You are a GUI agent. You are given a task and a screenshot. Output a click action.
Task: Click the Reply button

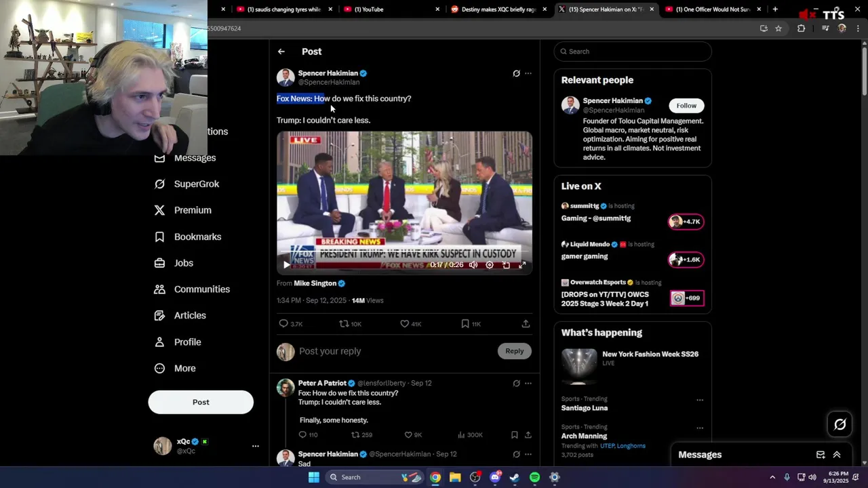(515, 351)
